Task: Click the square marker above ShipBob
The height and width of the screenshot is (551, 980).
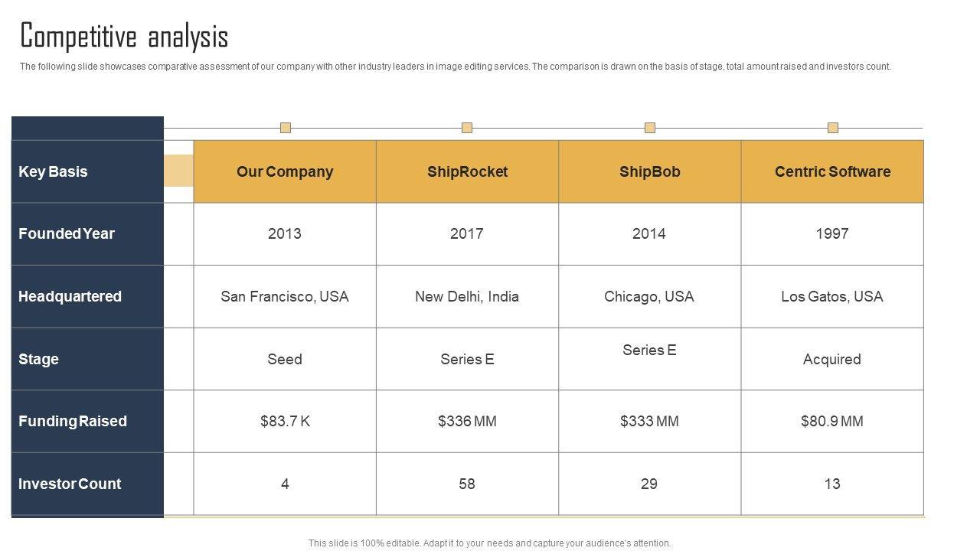Action: [650, 128]
